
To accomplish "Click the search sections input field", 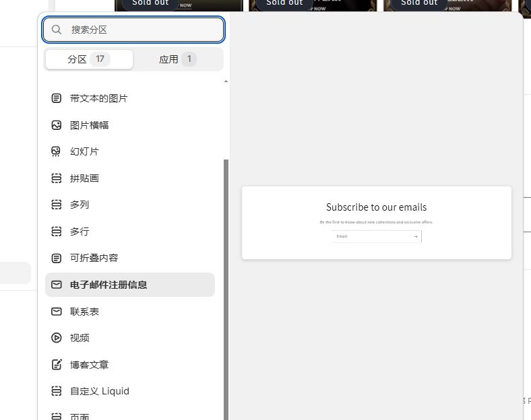I will [x=133, y=30].
